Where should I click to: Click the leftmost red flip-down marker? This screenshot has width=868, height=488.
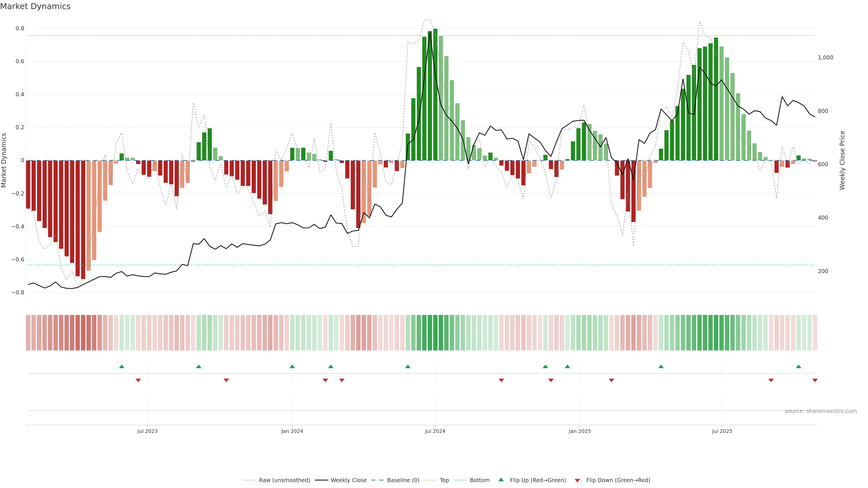click(138, 380)
